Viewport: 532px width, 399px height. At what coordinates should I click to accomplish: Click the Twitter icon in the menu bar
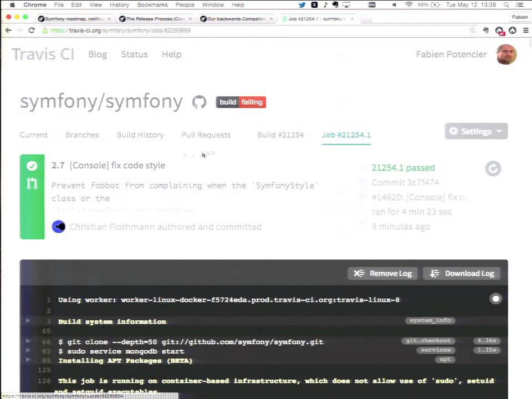point(301,5)
